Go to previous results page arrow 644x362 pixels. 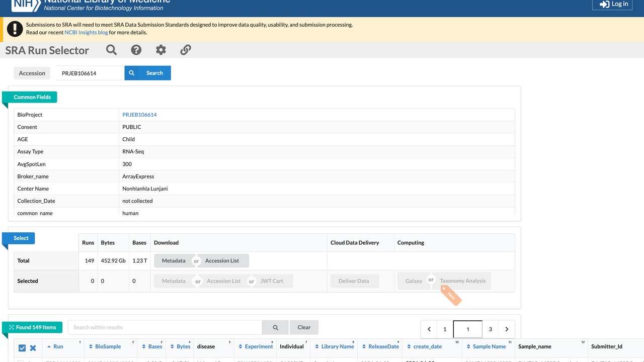click(429, 329)
